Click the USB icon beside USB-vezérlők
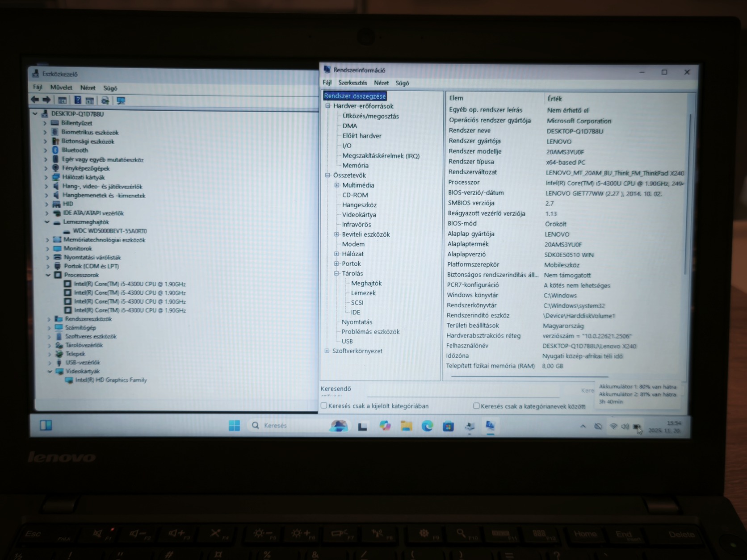 point(59,362)
